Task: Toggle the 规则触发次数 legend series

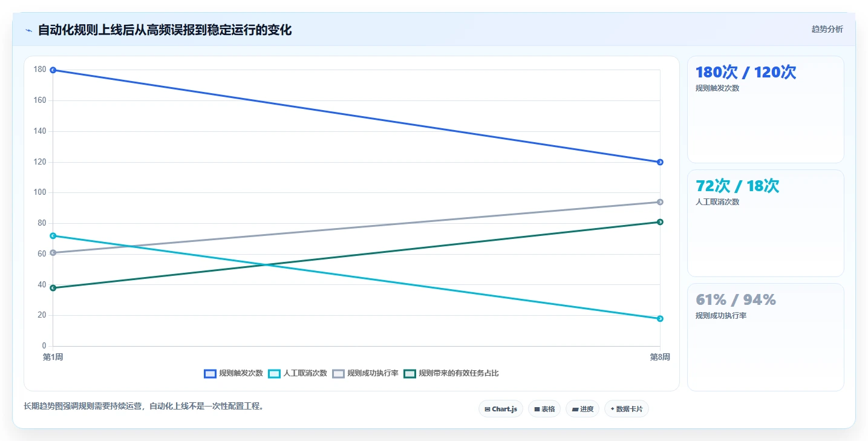Action: [233, 373]
